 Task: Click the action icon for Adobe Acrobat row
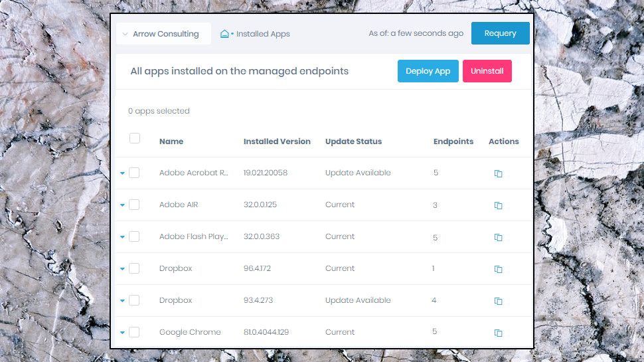[498, 173]
